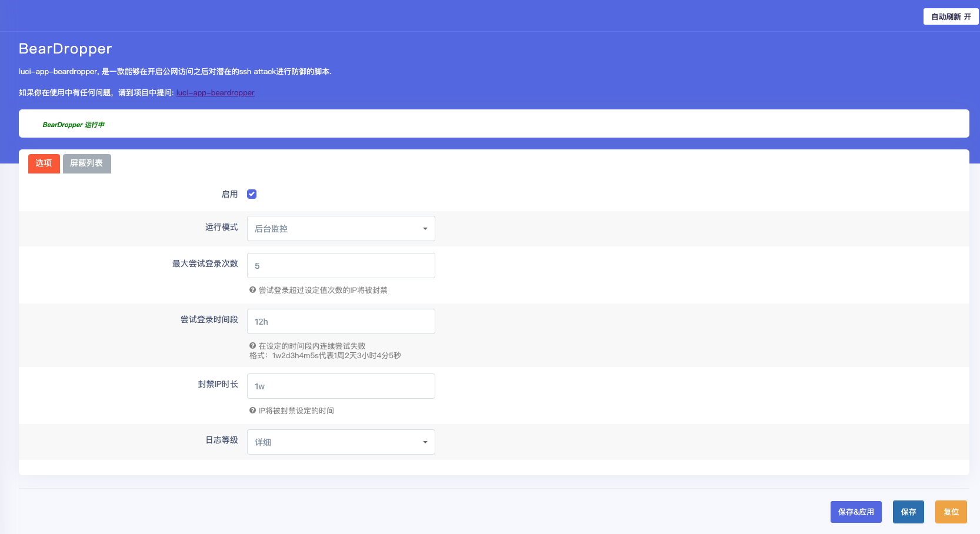Click the format hint 1w2d3h4m5s text
980x534 pixels.
325,356
